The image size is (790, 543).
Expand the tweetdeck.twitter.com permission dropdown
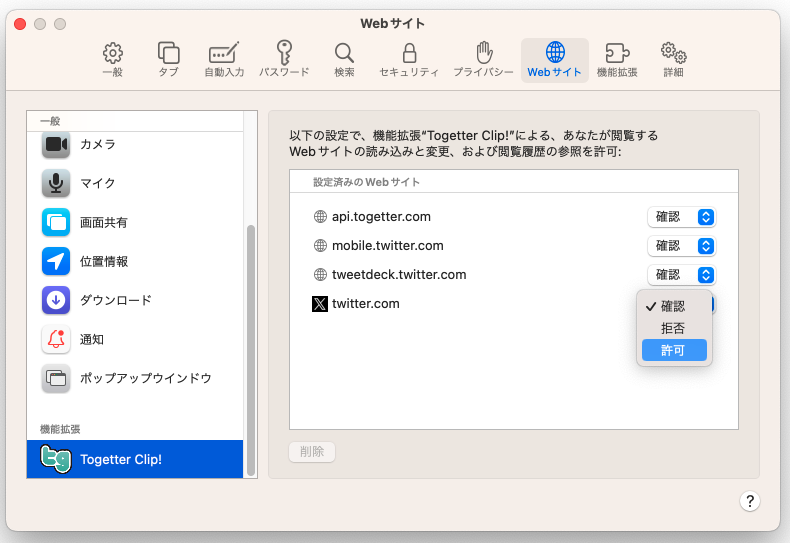point(681,275)
